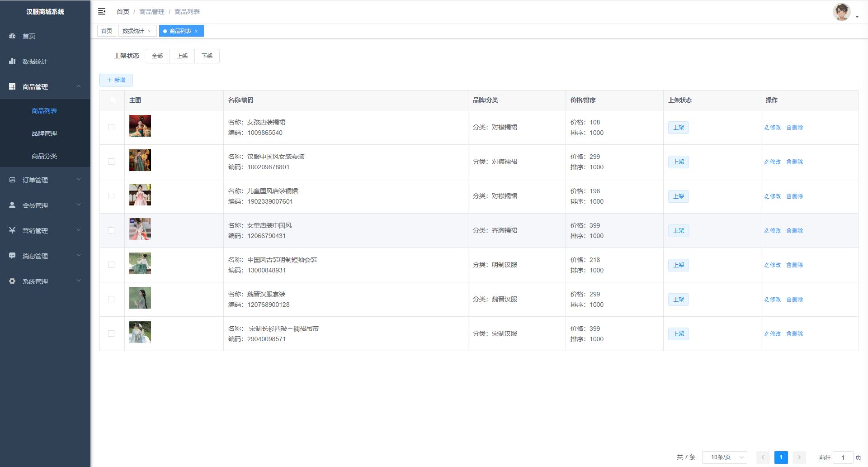Expand the 系统管理 sidebar menu
Screen dimensions: 868x467
pos(45,281)
